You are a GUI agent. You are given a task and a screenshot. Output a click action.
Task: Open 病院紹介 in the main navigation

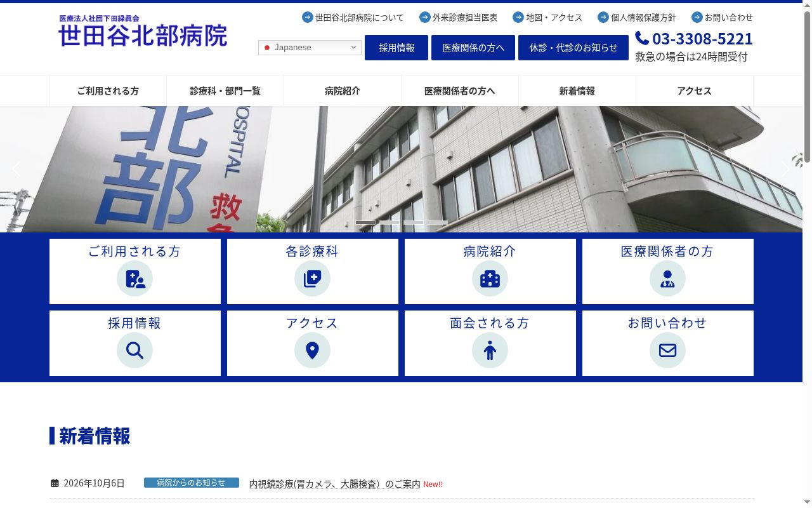tap(343, 91)
